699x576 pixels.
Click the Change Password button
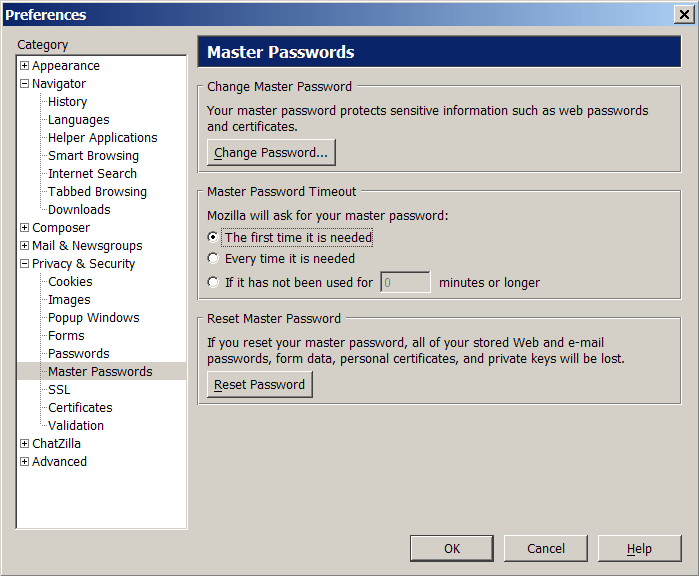[271, 153]
